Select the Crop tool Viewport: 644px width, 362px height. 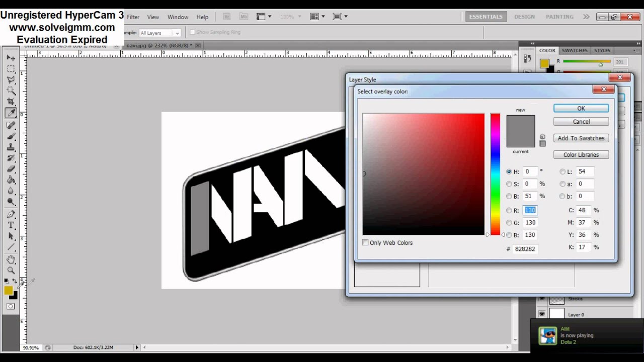tap(11, 102)
